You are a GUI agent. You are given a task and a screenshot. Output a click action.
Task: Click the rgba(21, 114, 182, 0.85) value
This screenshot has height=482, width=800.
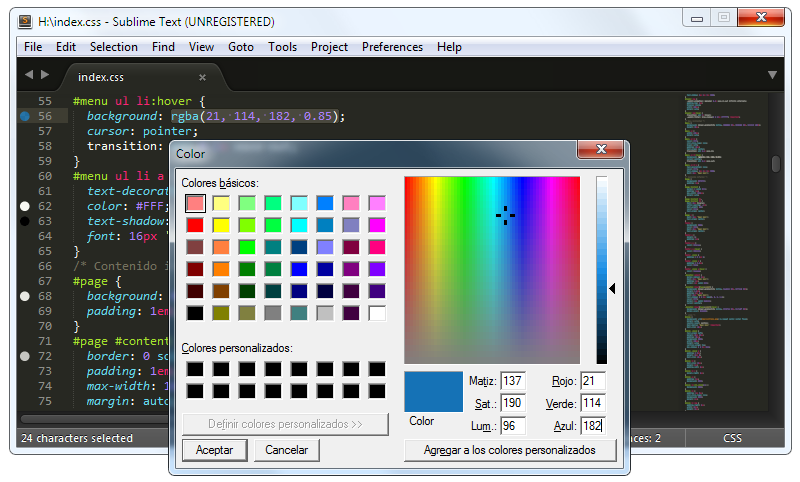tap(255, 116)
